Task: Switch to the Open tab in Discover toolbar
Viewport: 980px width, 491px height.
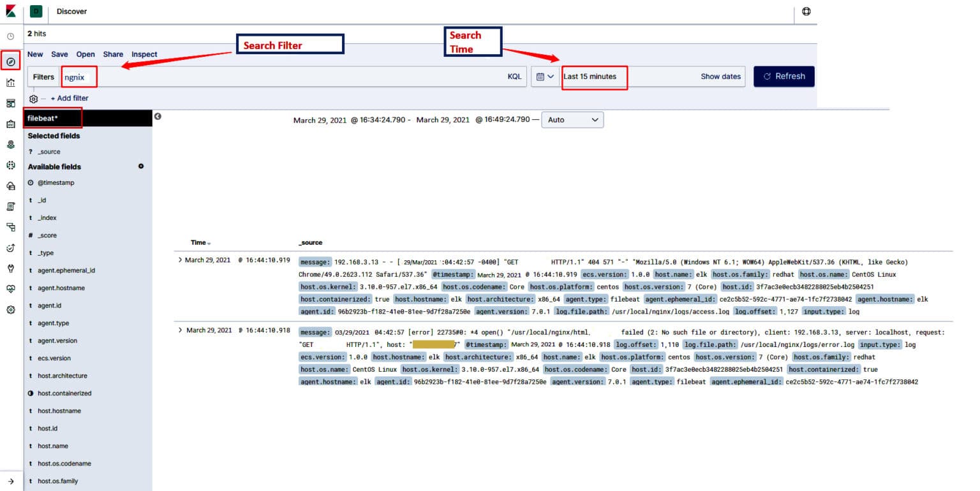Action: tap(85, 54)
